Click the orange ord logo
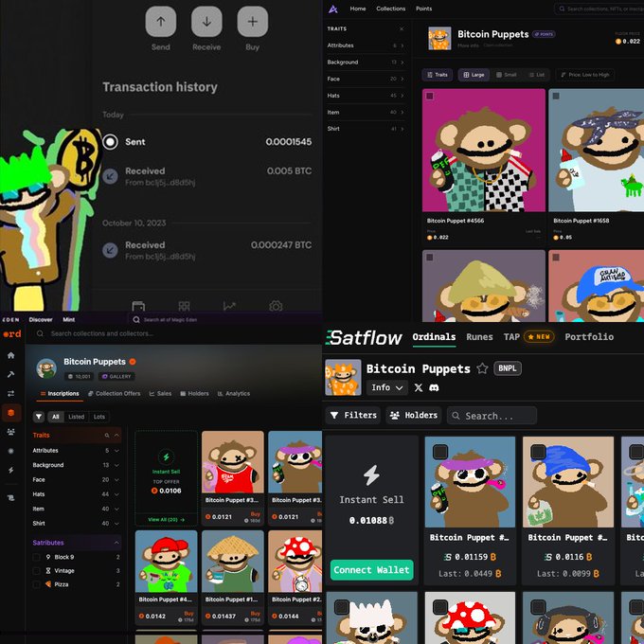The width and height of the screenshot is (644, 644). click(12, 334)
